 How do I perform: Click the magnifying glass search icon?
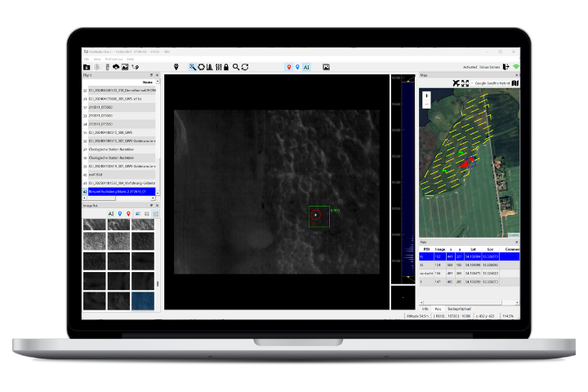pos(236,67)
